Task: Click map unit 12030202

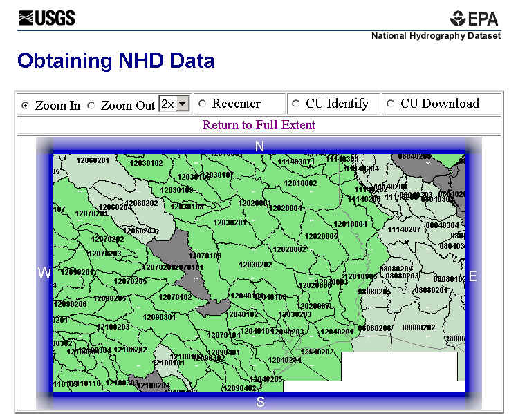Action: pyautogui.click(x=255, y=265)
